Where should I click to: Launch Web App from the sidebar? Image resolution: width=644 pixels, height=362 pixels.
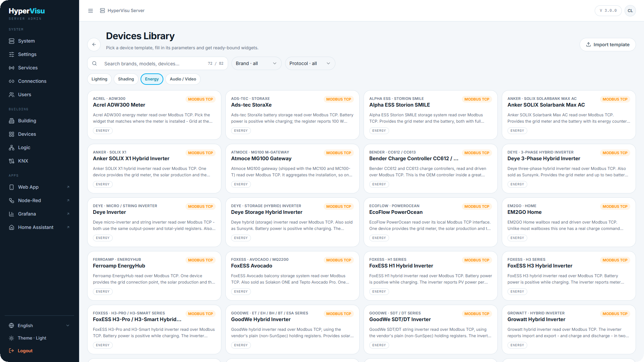[x=40, y=187]
